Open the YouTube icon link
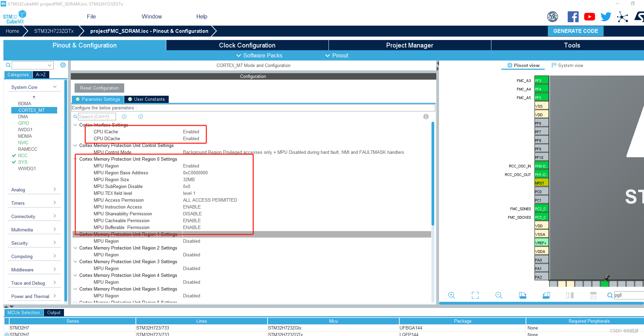This screenshot has width=644, height=336. coord(590,17)
